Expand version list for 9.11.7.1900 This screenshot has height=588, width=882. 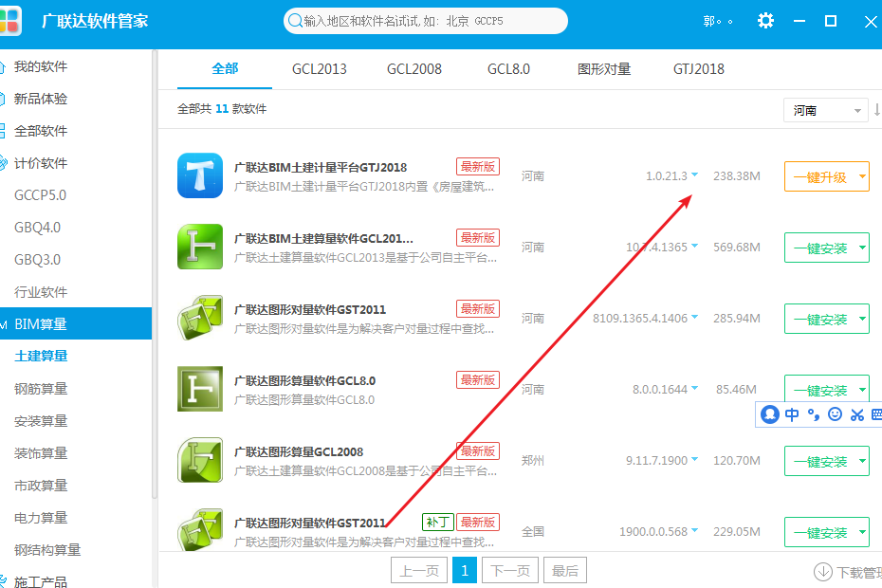(694, 460)
